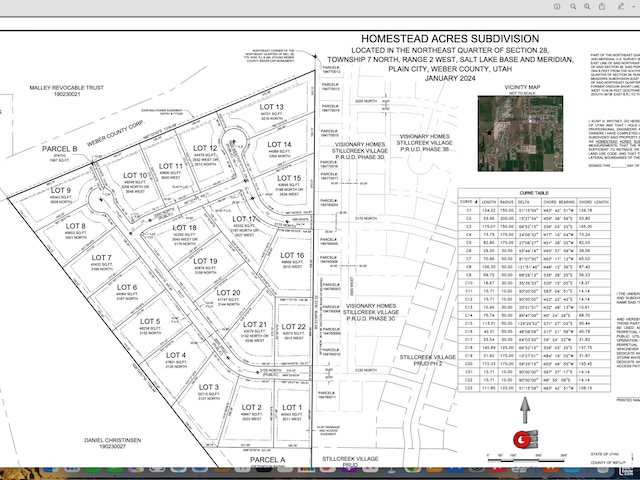Click the vicinity map aerial image
The image size is (640, 480).
coord(520,133)
